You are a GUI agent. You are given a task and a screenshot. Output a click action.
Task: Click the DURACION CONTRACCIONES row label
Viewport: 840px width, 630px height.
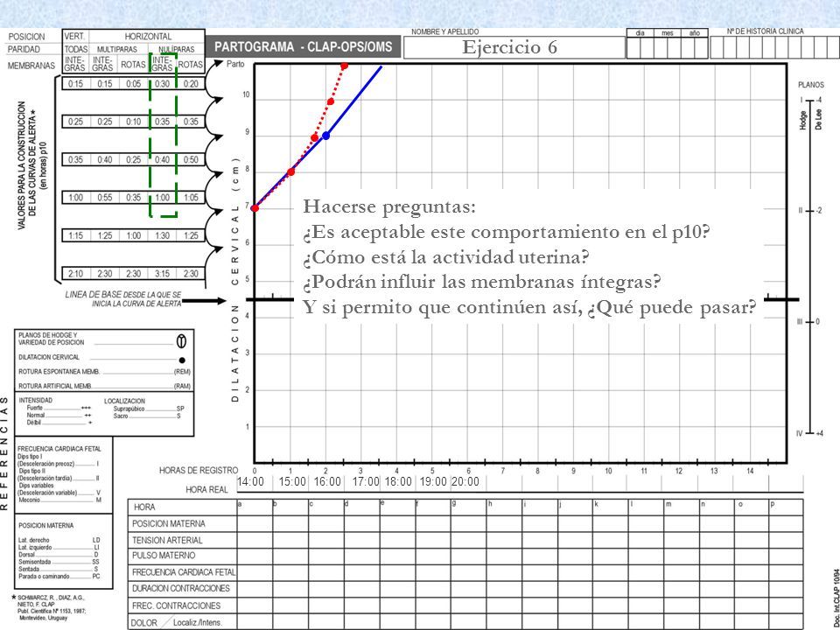[181, 588]
